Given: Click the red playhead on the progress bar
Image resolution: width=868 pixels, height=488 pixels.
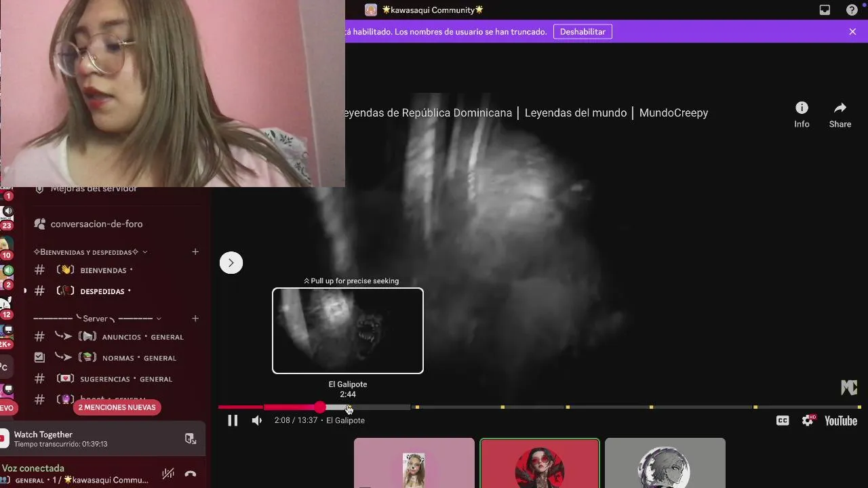Looking at the screenshot, I should [319, 407].
